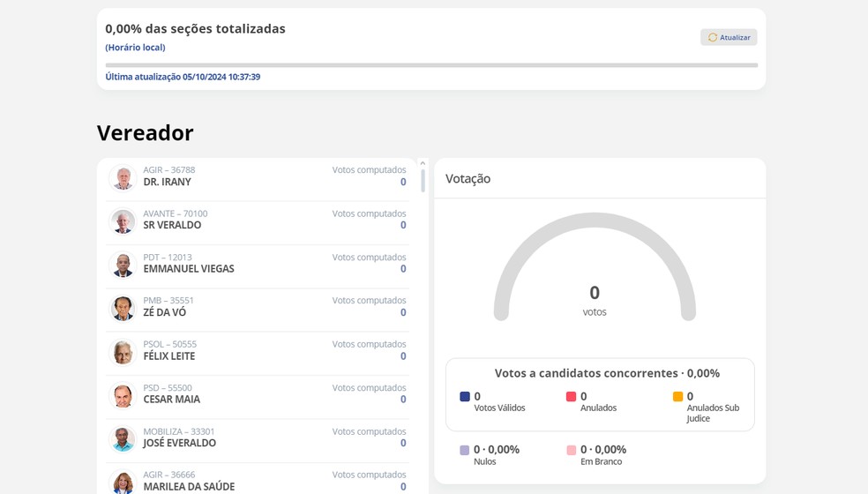Select the CESAR MAIA candidate name
The image size is (868, 494).
[172, 400]
